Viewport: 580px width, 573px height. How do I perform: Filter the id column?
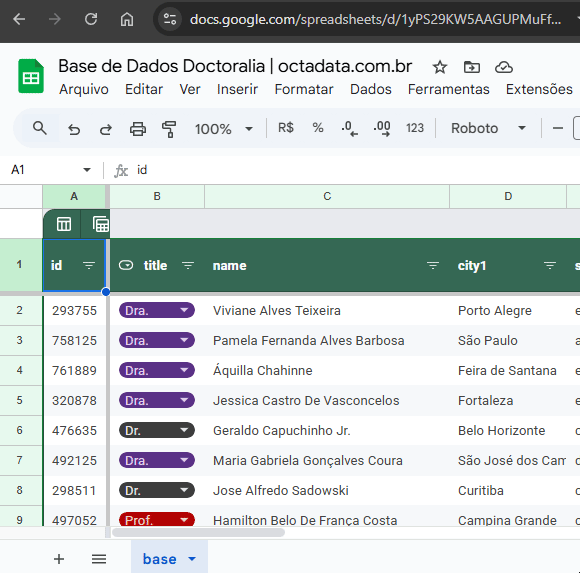point(89,265)
